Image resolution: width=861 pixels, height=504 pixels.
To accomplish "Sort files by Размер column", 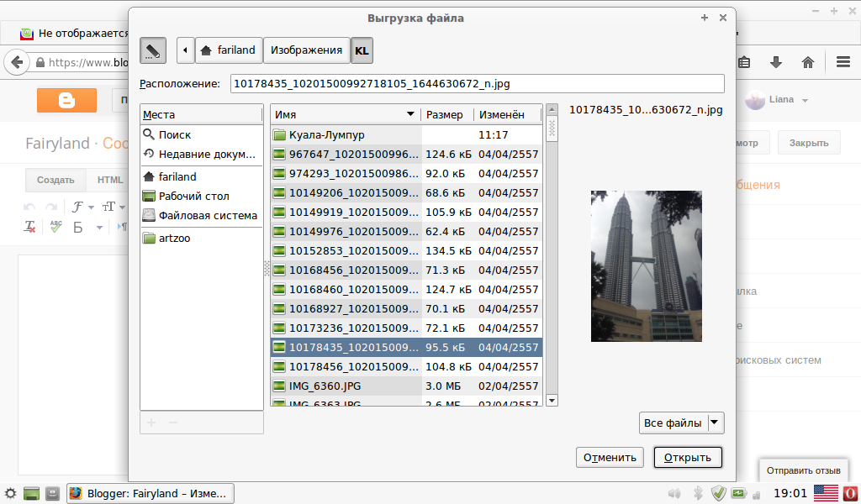I will click(x=446, y=114).
